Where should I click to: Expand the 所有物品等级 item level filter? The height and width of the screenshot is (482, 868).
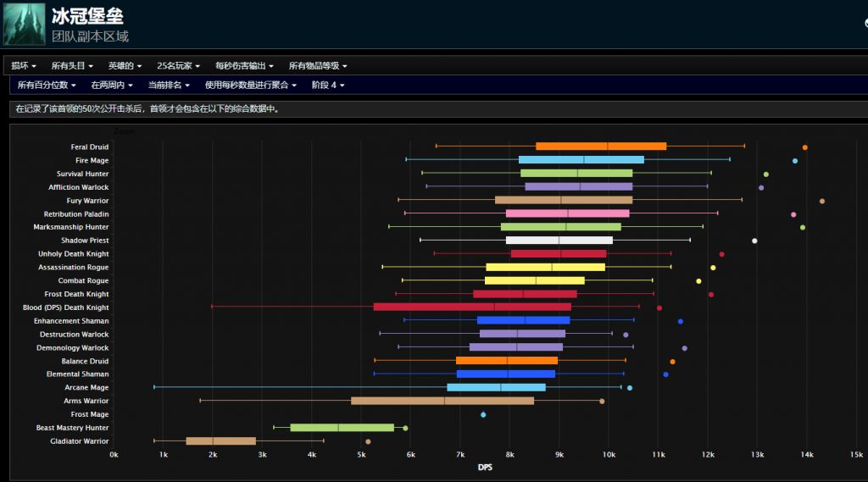[x=318, y=66]
